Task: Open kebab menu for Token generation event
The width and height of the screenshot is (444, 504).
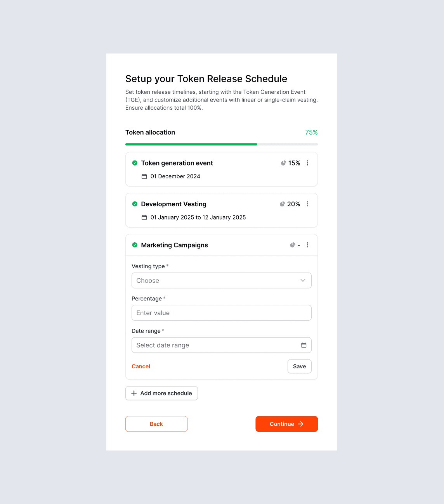Action: click(x=307, y=163)
